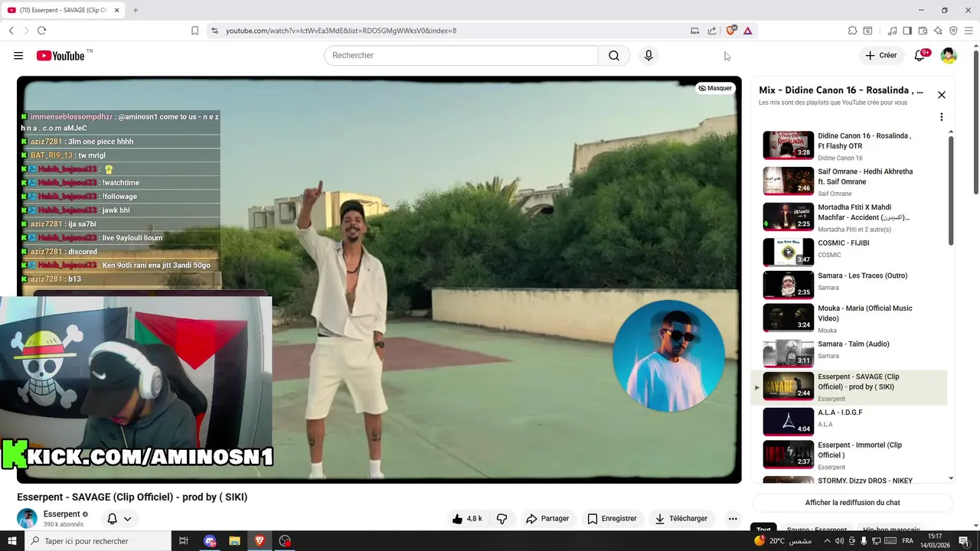Open more actions menu beside Télécharger

pyautogui.click(x=733, y=519)
